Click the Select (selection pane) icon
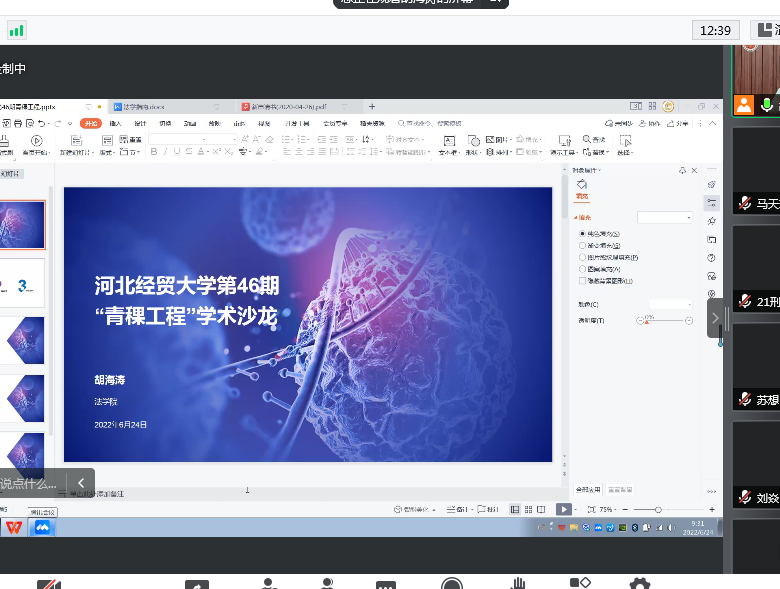 (625, 141)
